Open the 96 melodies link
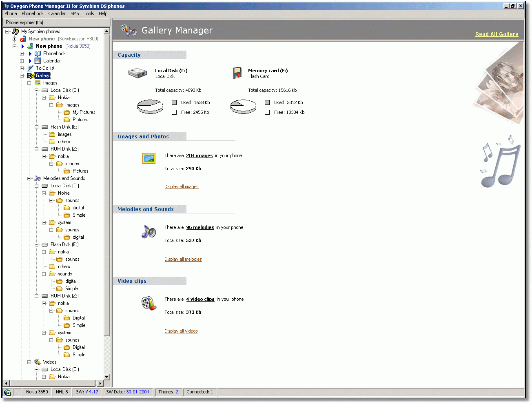This screenshot has width=532, height=404. click(x=200, y=227)
